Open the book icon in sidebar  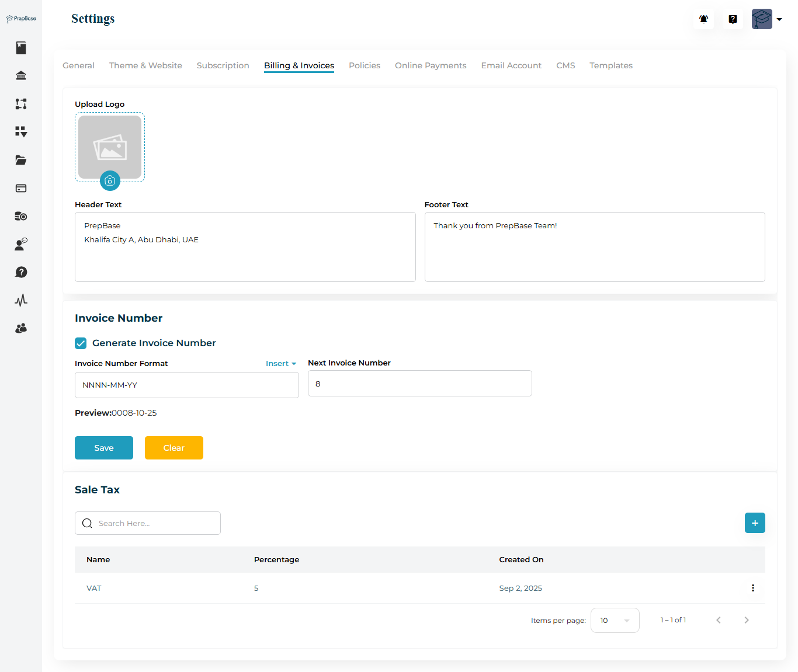pos(21,48)
